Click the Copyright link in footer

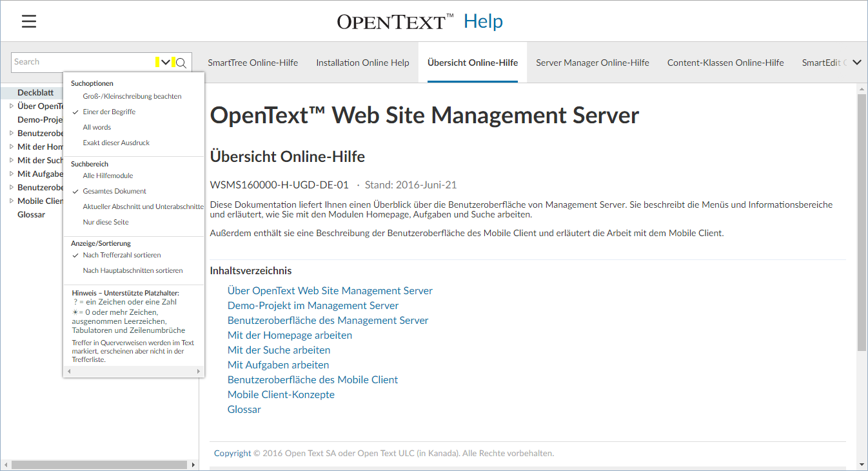(x=233, y=453)
